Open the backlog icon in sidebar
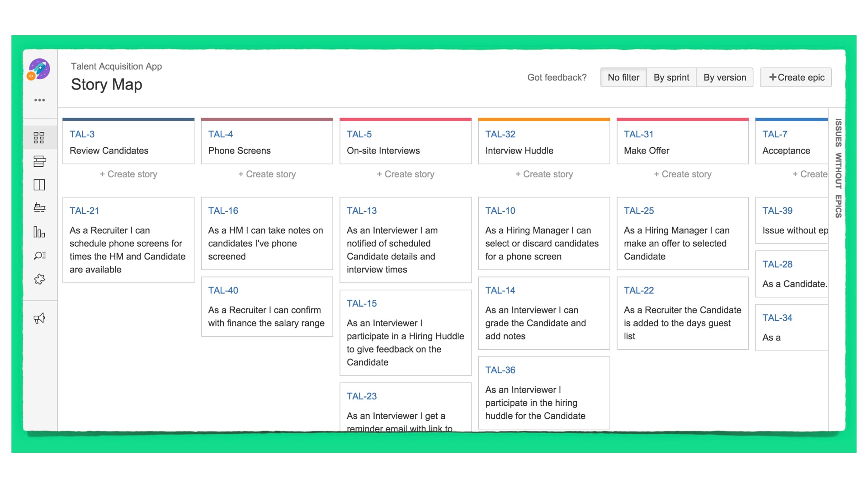Screen dimensions: 868x488 tap(39, 161)
